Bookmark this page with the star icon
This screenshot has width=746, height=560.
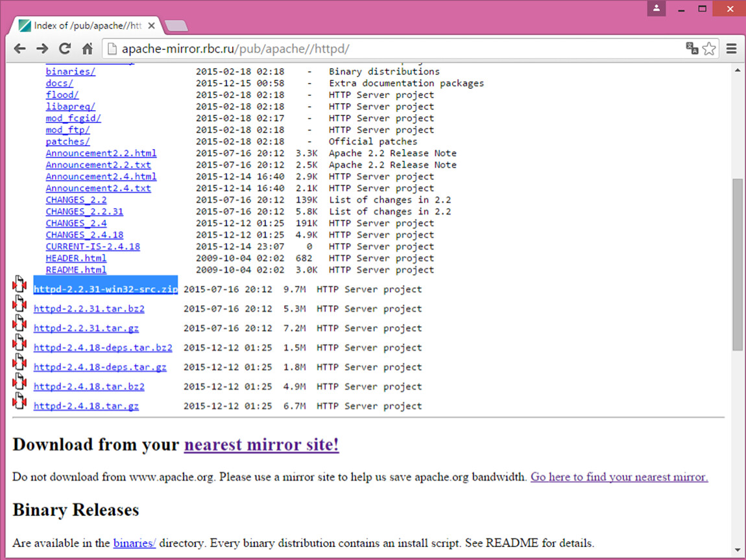[x=709, y=49]
